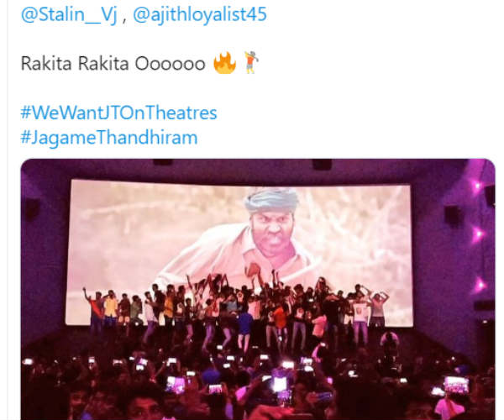
Task: Click the crowd dancing before the screen
Action: [x=236, y=308]
